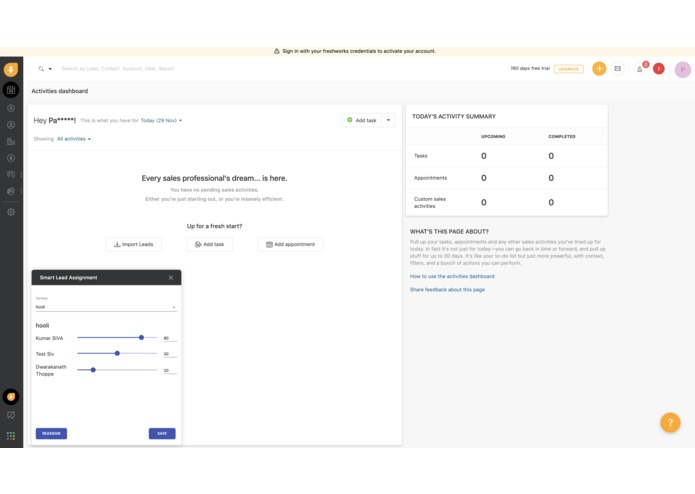Click the orange help question mark button
This screenshot has width=695, height=494.
[670, 423]
